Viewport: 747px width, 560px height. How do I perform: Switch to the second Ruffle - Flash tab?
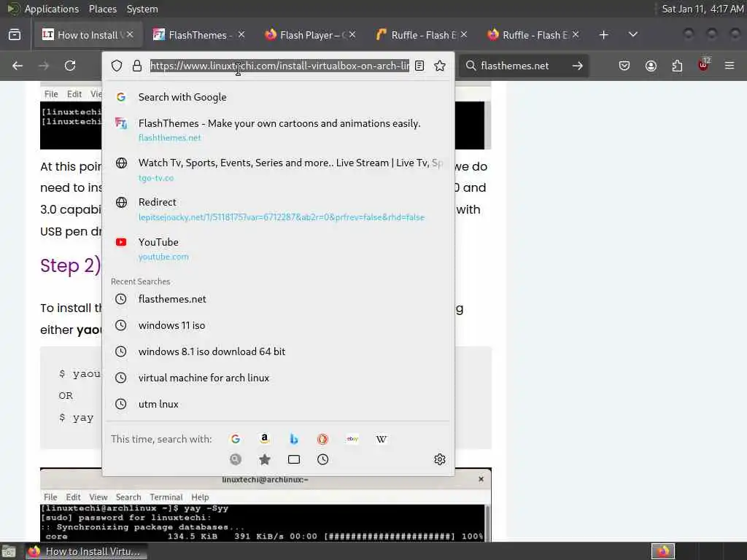532,35
